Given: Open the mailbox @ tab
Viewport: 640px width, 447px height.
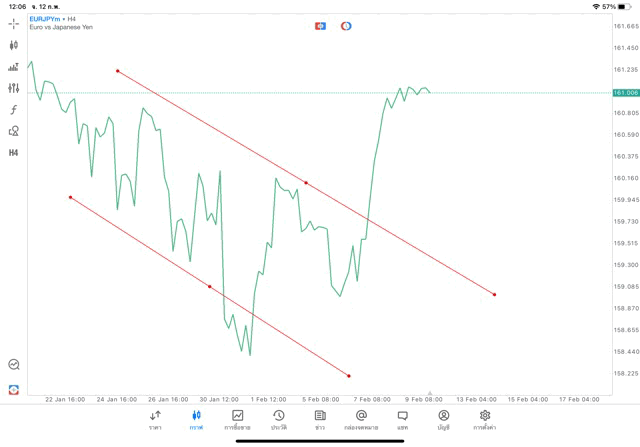Looking at the screenshot, I should pyautogui.click(x=361, y=420).
